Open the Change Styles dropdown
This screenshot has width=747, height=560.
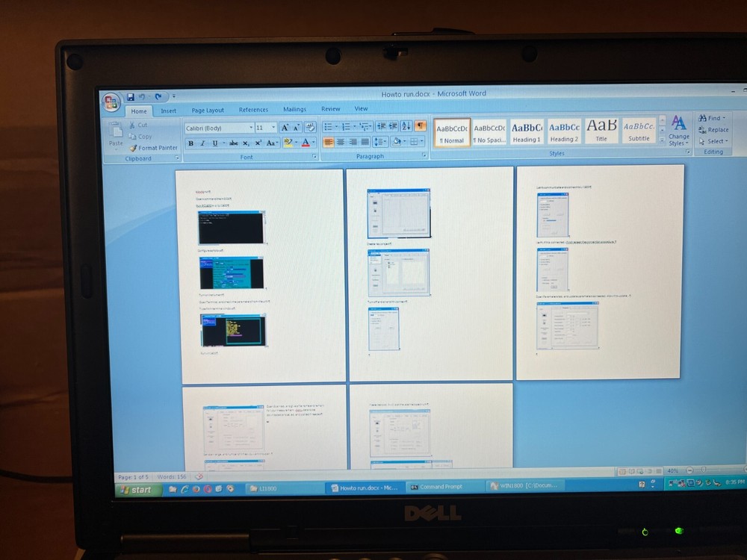[679, 136]
